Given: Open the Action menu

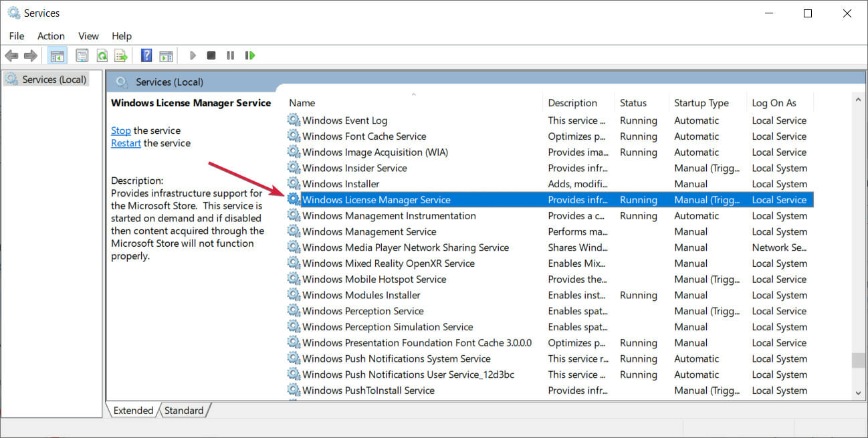Looking at the screenshot, I should point(51,36).
